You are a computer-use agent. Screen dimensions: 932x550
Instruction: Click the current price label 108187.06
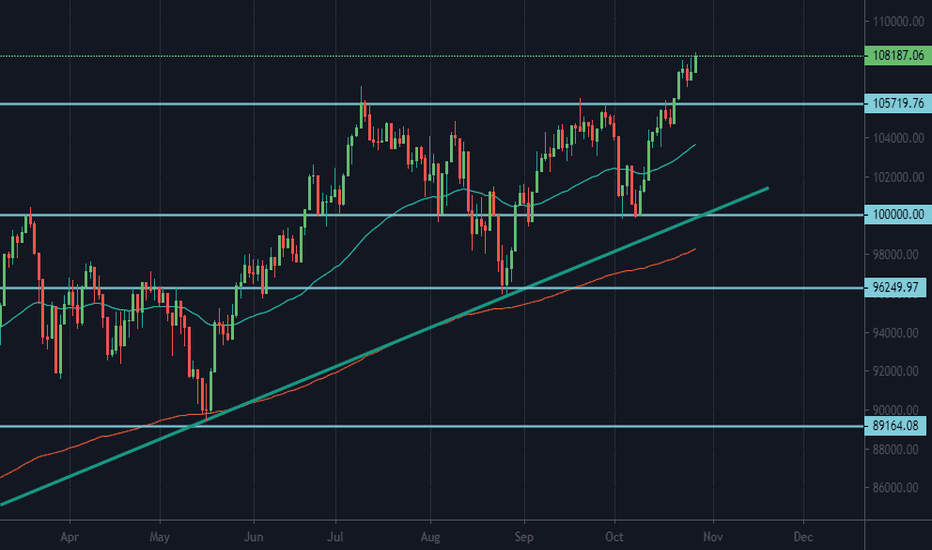tap(898, 56)
